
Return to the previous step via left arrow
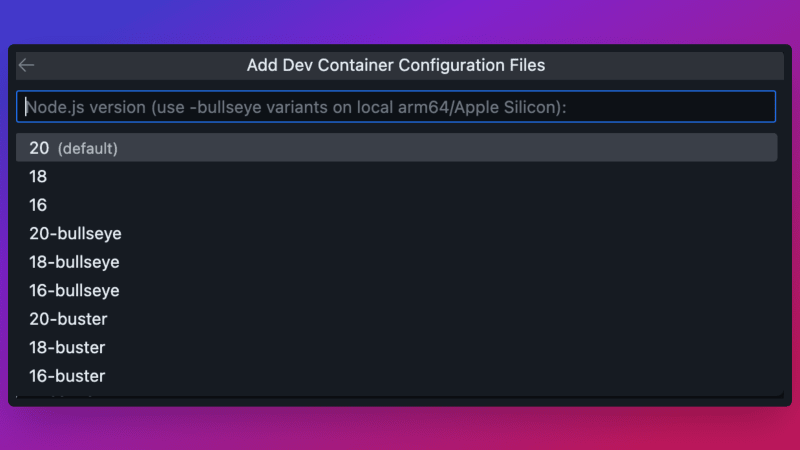(26, 65)
